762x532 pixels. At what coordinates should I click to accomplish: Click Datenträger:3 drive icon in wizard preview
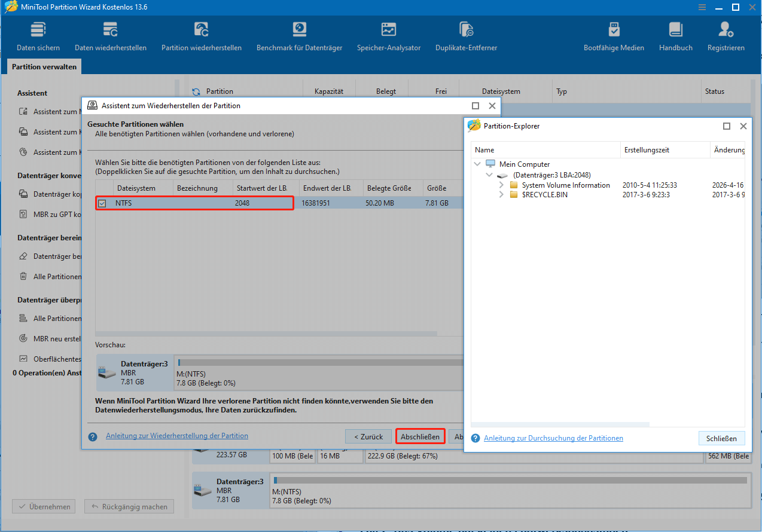[x=108, y=372]
